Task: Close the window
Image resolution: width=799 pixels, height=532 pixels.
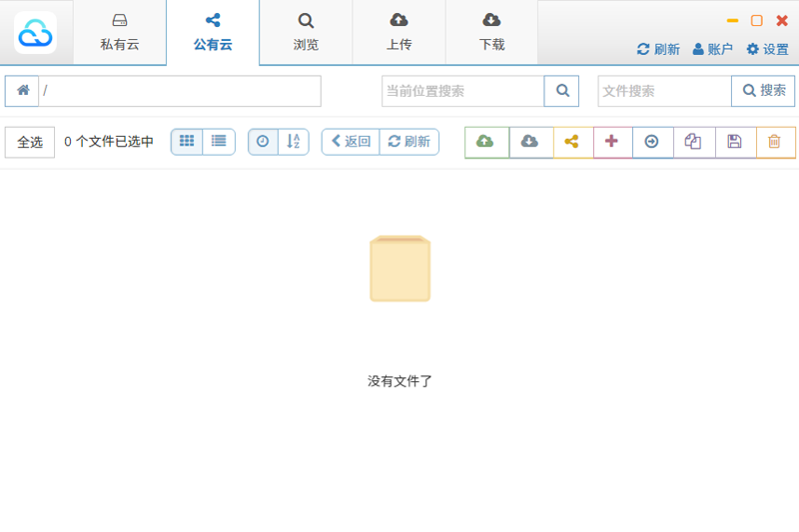Action: point(782,20)
